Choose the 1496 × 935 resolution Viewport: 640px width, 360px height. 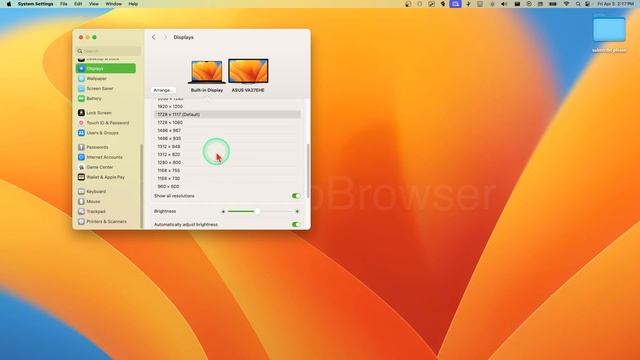point(228,138)
